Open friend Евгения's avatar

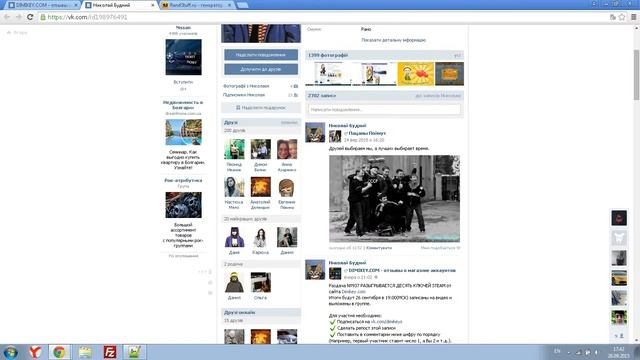(x=287, y=187)
